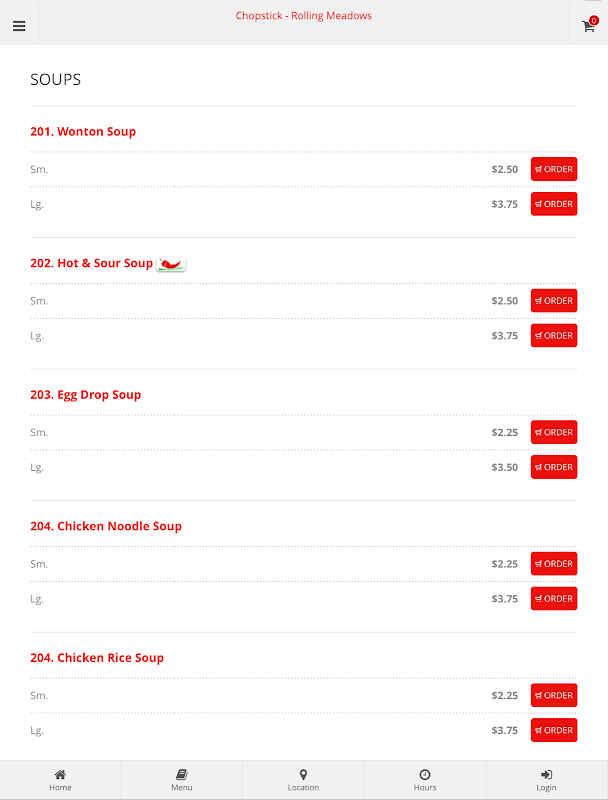The image size is (608, 800).
Task: Tap the Location pin icon
Action: coord(303,774)
